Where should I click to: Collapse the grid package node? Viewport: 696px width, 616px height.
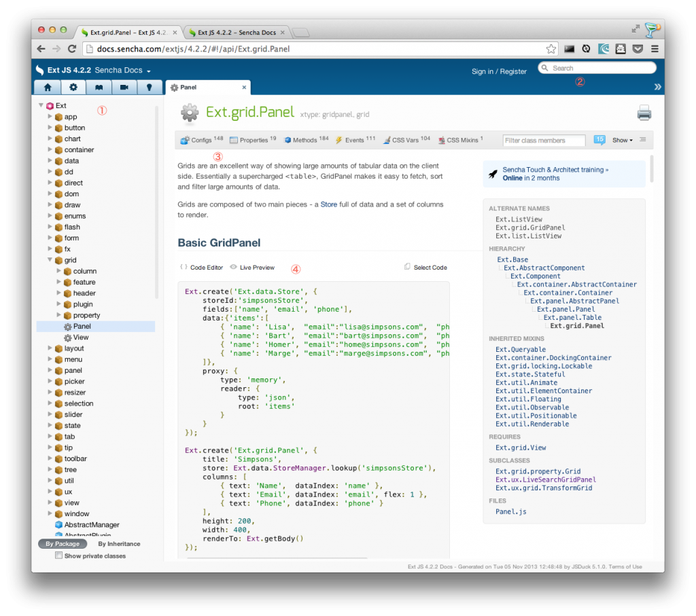coord(50,260)
